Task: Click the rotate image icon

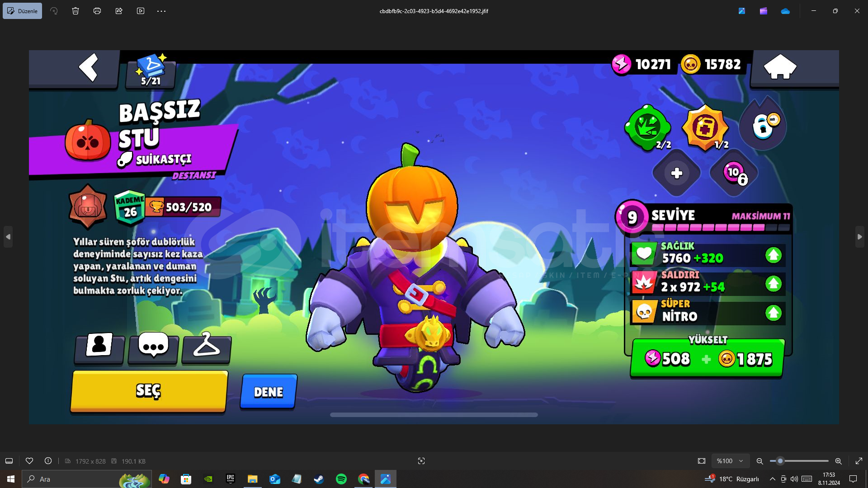Action: tap(54, 11)
